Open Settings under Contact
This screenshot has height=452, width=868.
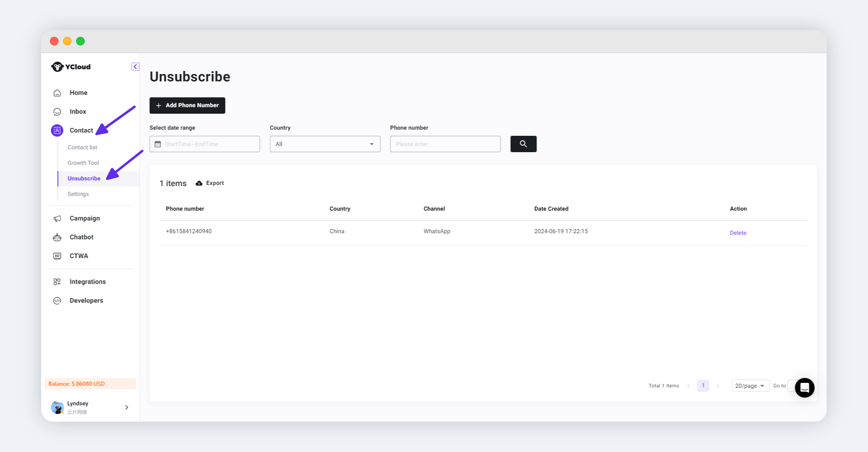[78, 194]
